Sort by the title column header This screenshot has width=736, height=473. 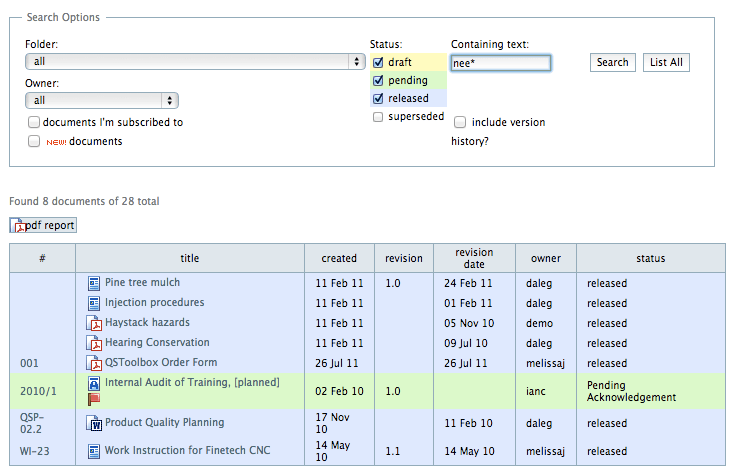pos(190,259)
